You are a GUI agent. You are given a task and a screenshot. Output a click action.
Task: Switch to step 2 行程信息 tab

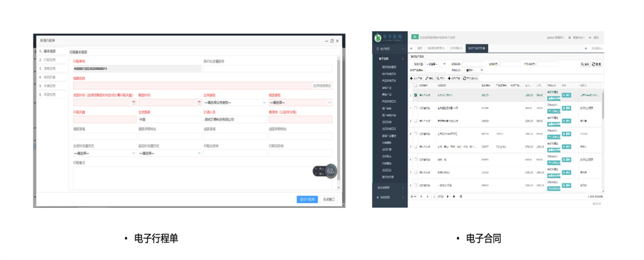[x=49, y=60]
